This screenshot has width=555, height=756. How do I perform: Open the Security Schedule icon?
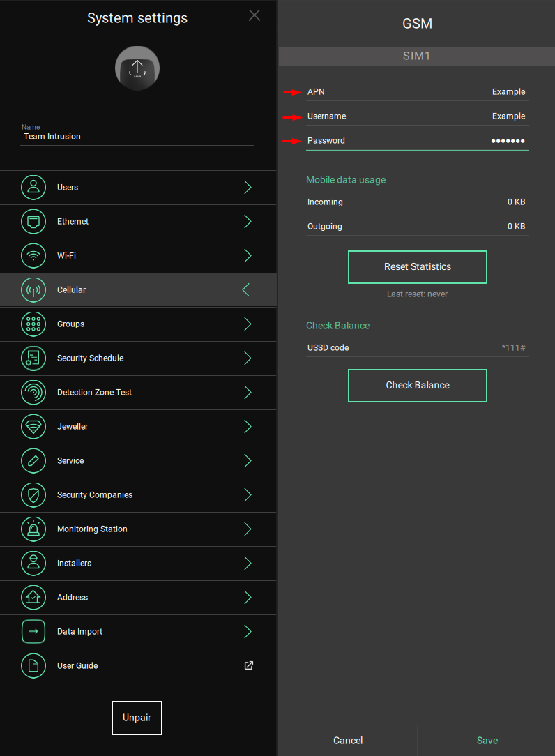[x=33, y=358]
